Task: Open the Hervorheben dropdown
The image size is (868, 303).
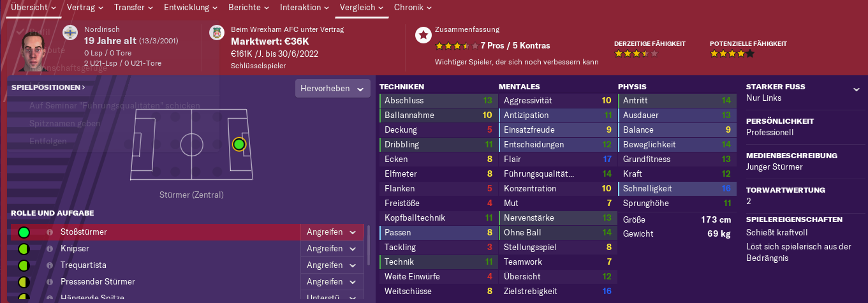Action: (333, 89)
